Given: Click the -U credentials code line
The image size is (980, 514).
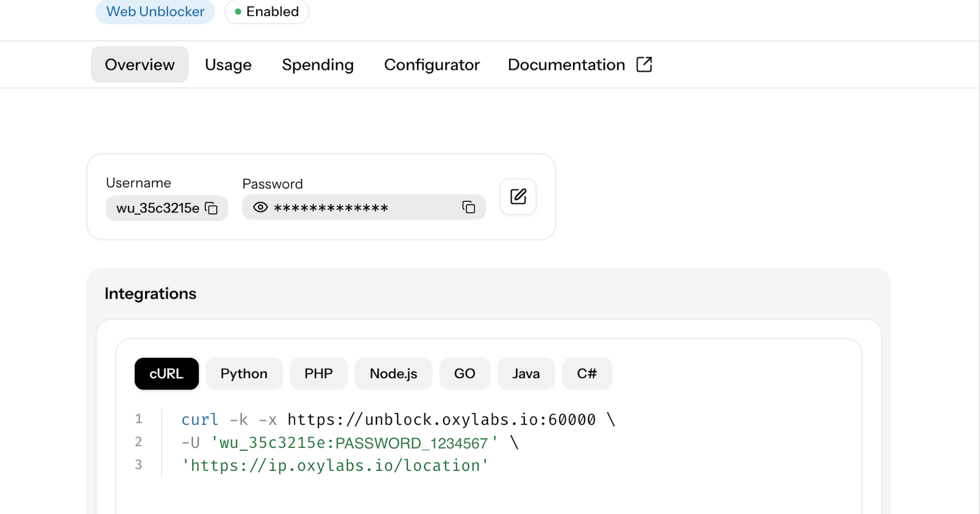Looking at the screenshot, I should 350,443.
